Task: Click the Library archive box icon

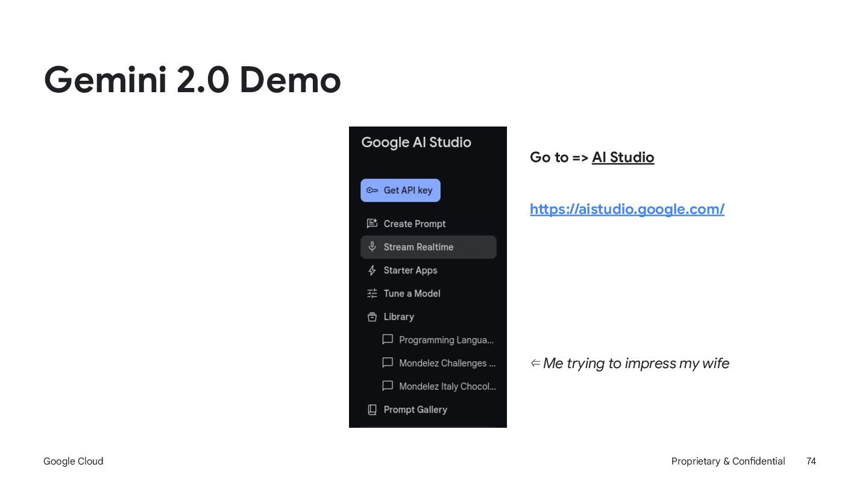Action: (372, 317)
